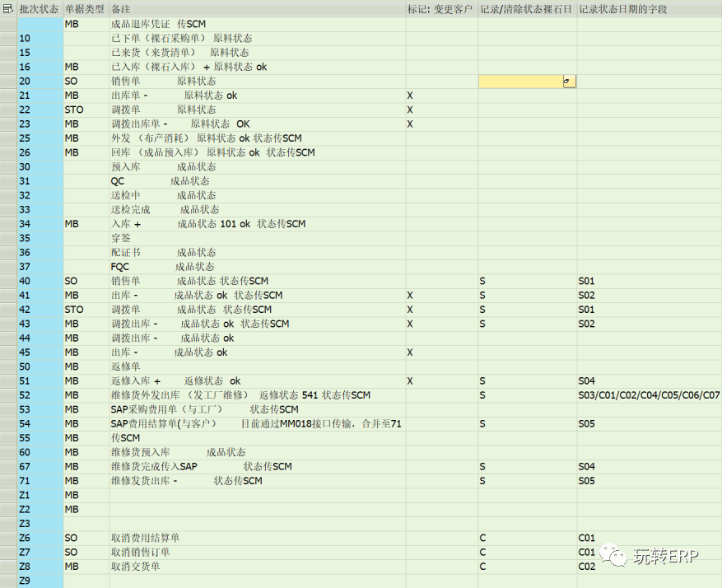Image resolution: width=722 pixels, height=588 pixels.
Task: Click remark 取消费用结算单
Action: [x=145, y=538]
